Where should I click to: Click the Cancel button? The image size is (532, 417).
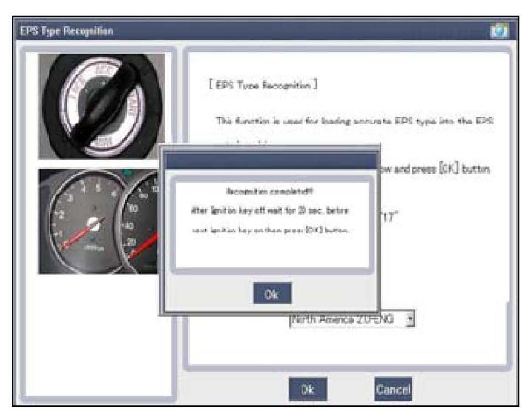click(x=393, y=389)
